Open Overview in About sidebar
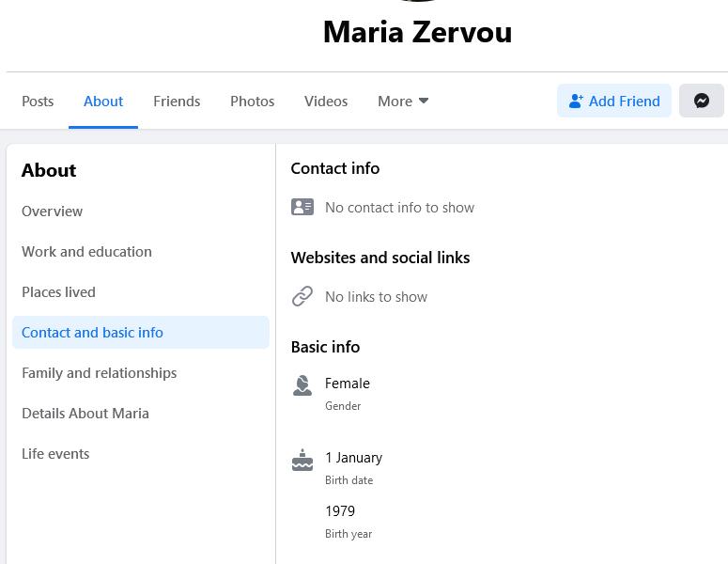This screenshot has height=564, width=728. point(53,211)
